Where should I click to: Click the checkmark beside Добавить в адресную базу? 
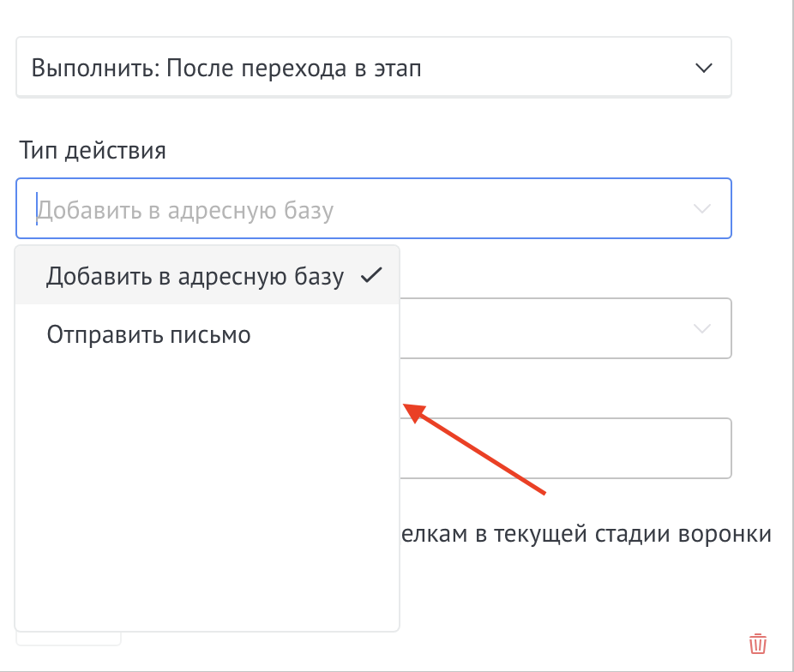click(x=372, y=275)
